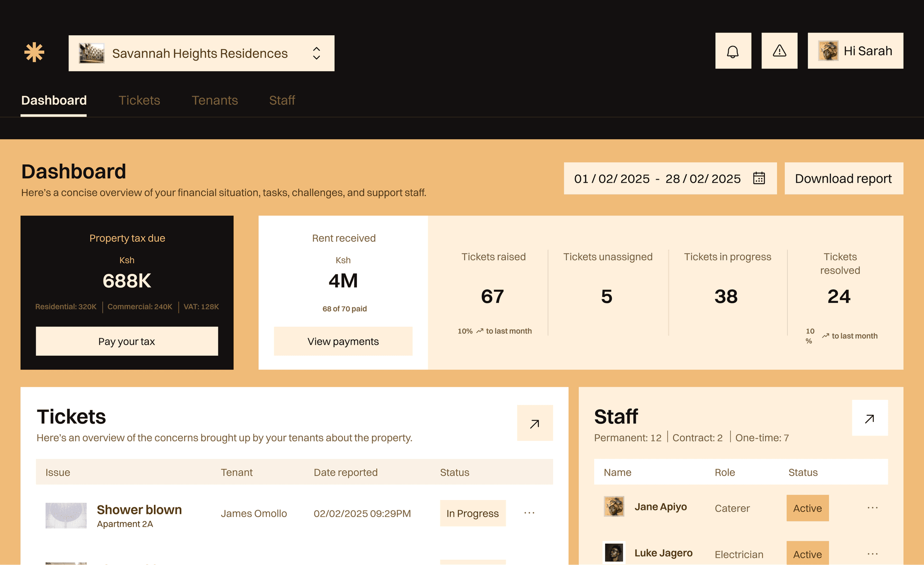The width and height of the screenshot is (924, 565).
Task: Click the View payments button
Action: [x=343, y=342]
